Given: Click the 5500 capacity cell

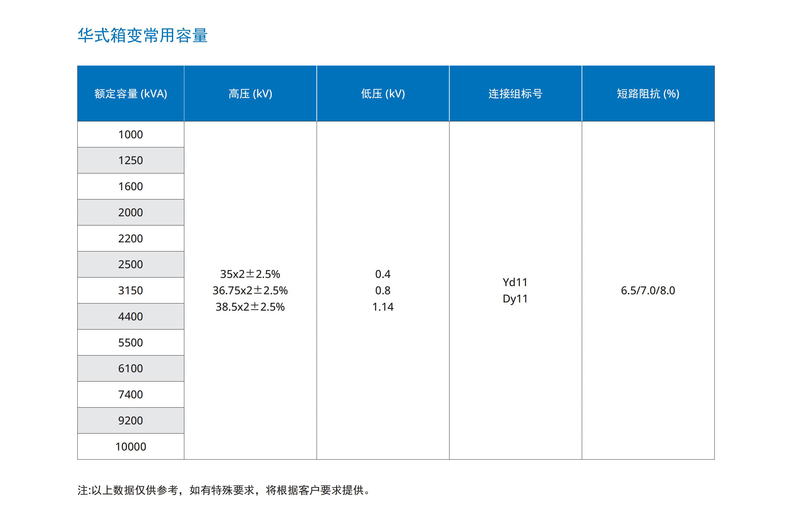Looking at the screenshot, I should click(x=131, y=342).
